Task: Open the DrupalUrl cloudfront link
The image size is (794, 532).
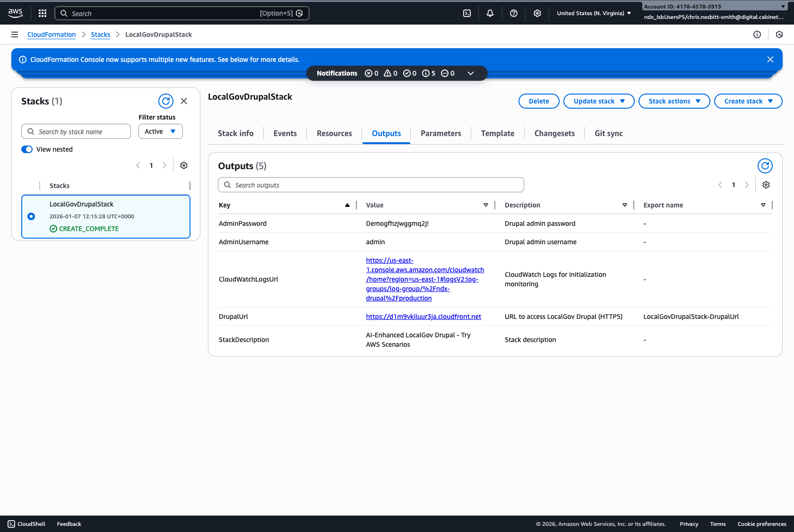Action: [423, 317]
